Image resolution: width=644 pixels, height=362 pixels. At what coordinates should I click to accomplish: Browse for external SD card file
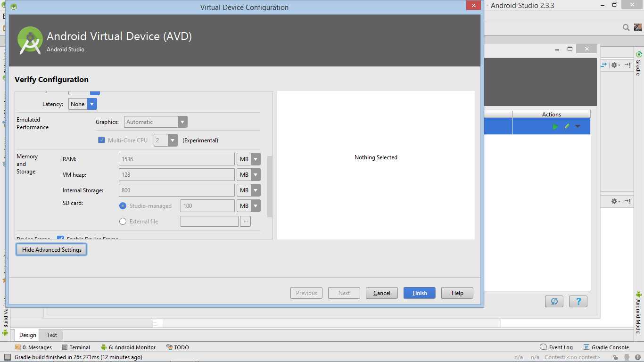(245, 222)
